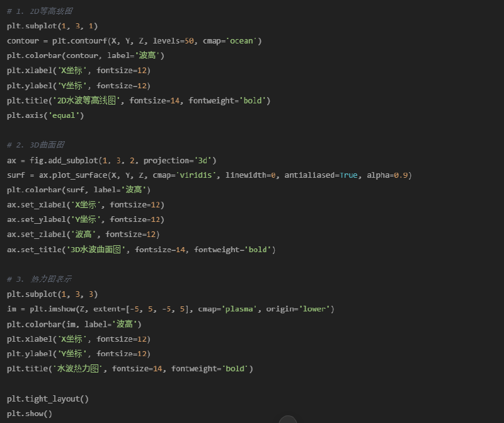Click the scroll-to-bottom circular button
Image resolution: width=504 pixels, height=423 pixels.
[287, 420]
